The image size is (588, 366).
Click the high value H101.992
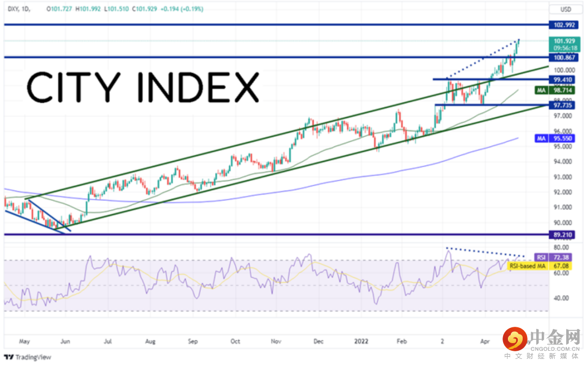tap(88, 9)
